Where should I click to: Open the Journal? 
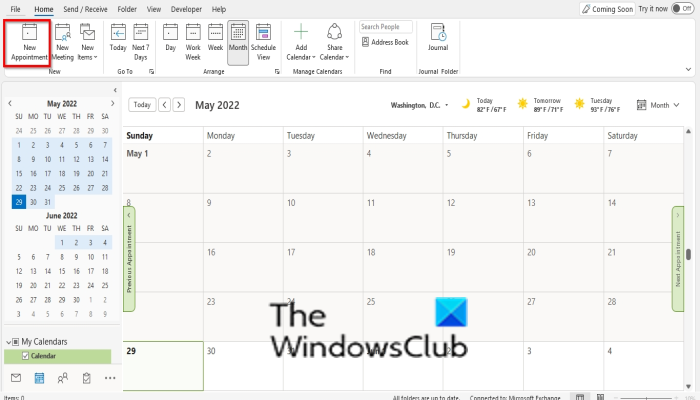tap(438, 38)
